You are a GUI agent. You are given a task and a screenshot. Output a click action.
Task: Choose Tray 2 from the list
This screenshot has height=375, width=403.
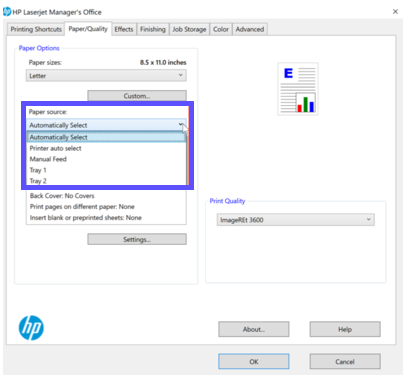(106, 181)
